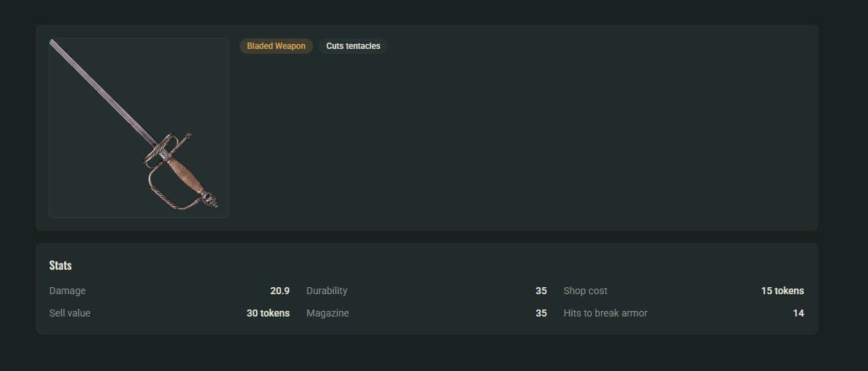The height and width of the screenshot is (371, 868).
Task: Click the sword's blade tip in image
Action: (52, 42)
